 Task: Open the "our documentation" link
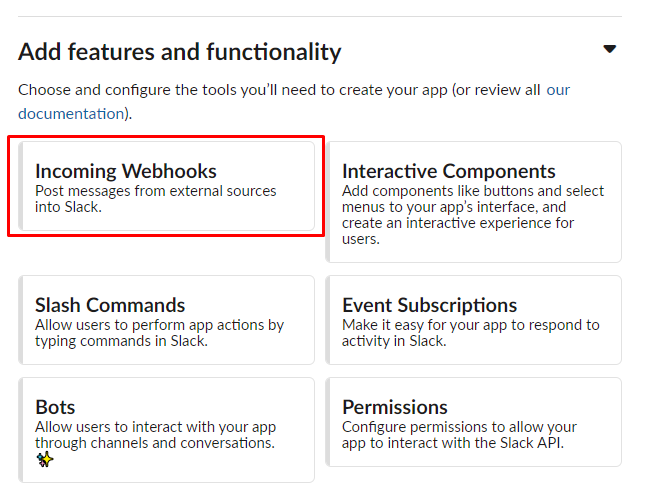(70, 113)
